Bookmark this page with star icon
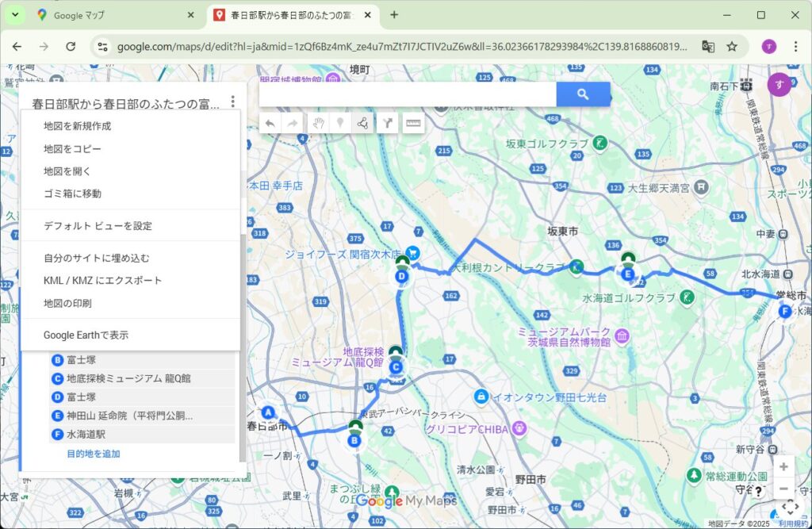The height and width of the screenshot is (529, 812). [x=732, y=47]
